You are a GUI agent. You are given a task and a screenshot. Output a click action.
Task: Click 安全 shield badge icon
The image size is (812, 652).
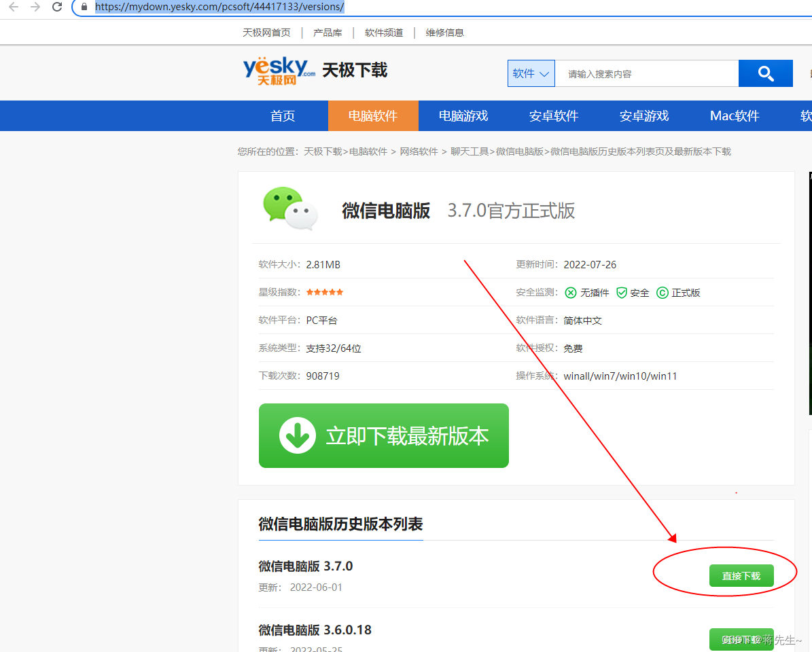(622, 293)
